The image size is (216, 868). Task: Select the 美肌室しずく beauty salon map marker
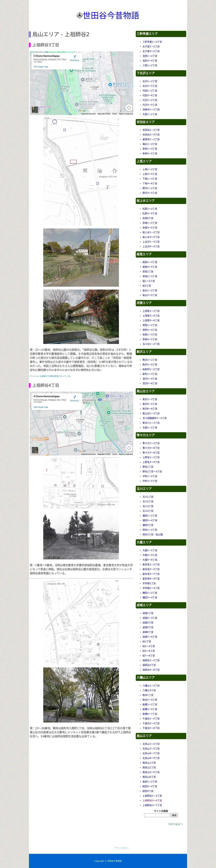point(83,80)
